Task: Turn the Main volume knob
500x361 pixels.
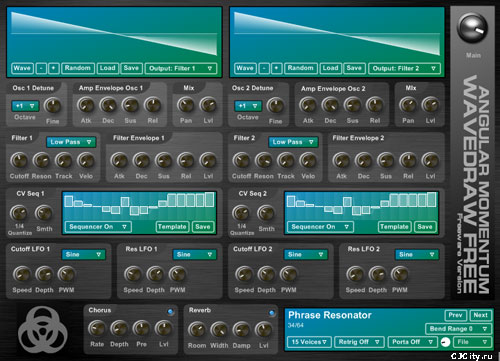Action: point(473,28)
